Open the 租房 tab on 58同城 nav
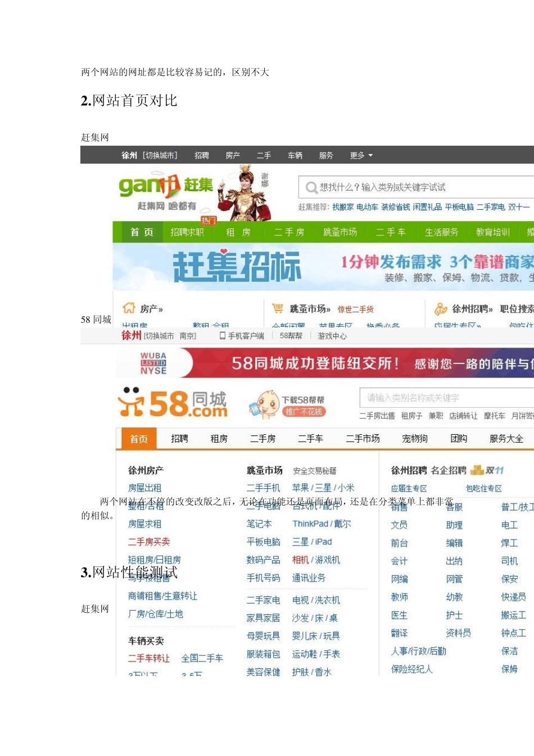This screenshot has width=534, height=756. pos(219,439)
